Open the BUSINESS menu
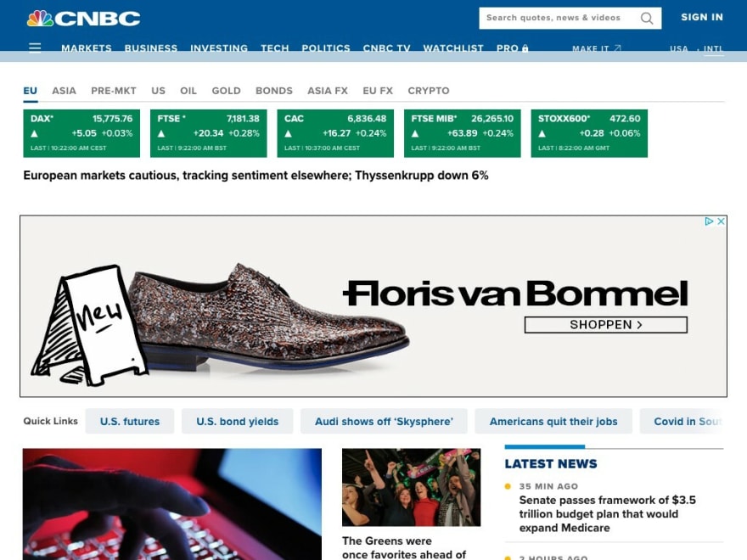The height and width of the screenshot is (560, 747). [x=151, y=48]
